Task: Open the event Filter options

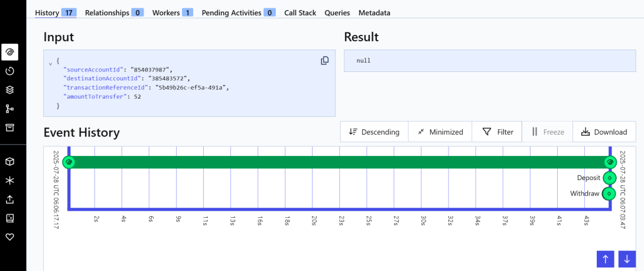Action: [497, 132]
